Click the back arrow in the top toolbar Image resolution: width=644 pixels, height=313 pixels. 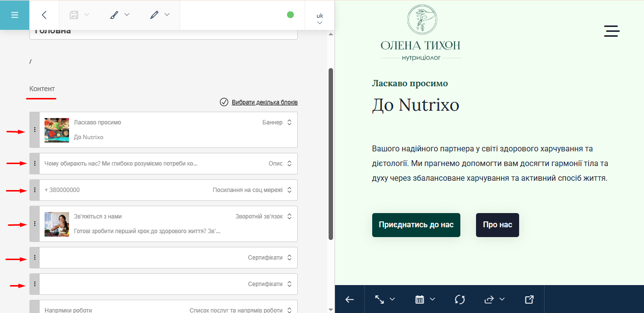tap(44, 15)
